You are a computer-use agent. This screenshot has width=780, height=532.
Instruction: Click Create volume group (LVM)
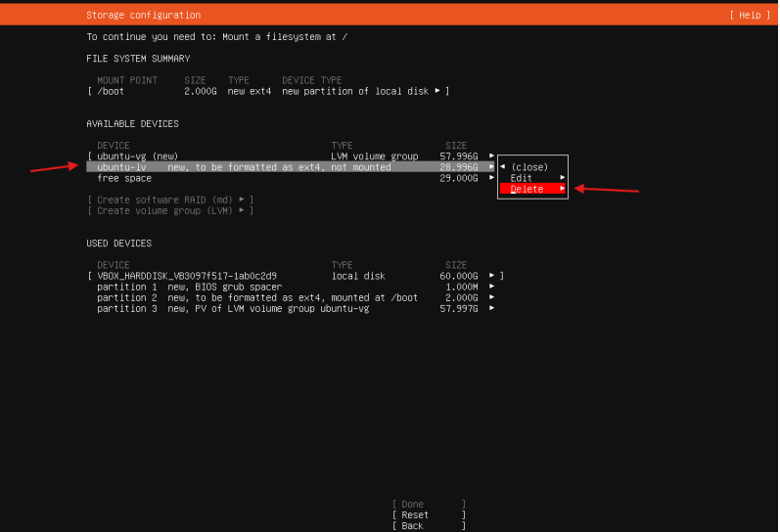click(170, 210)
